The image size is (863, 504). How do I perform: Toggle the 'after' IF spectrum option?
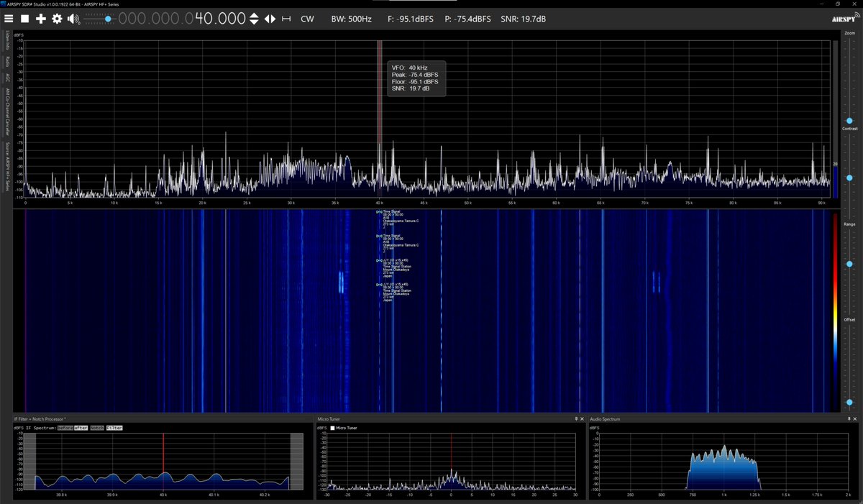(81, 428)
